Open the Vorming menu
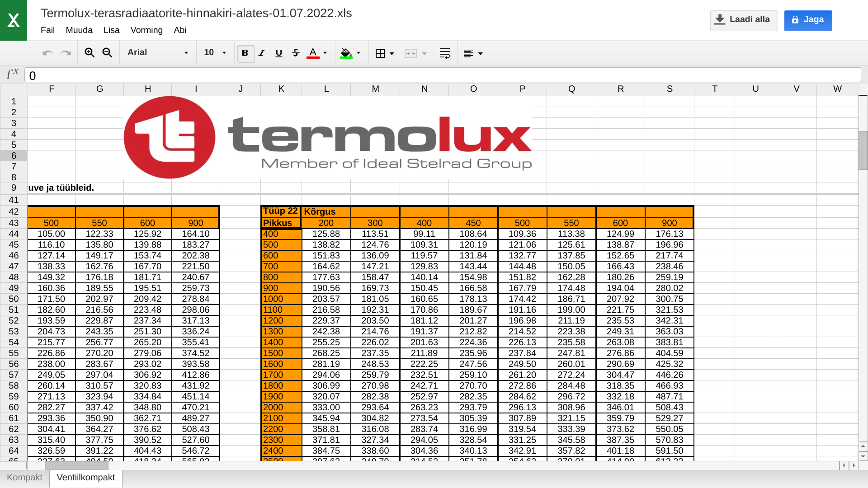The width and height of the screenshot is (868, 488). [x=146, y=30]
